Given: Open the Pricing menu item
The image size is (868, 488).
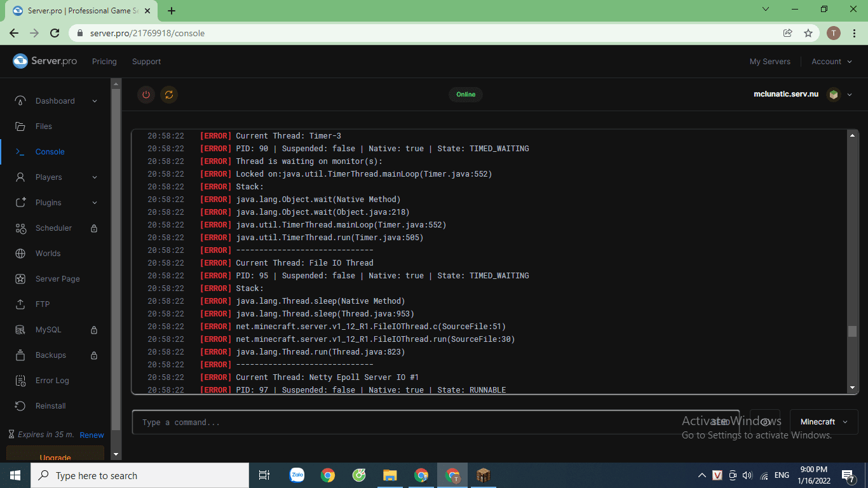Looking at the screenshot, I should point(104,62).
